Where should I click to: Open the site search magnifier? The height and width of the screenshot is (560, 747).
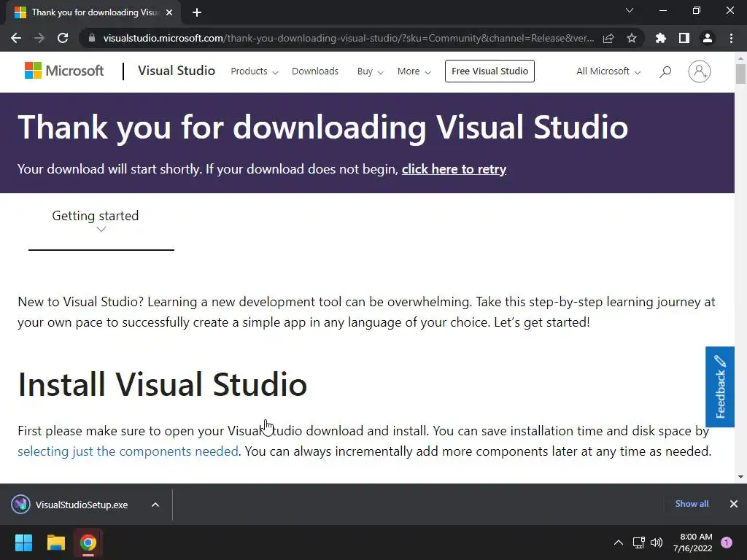click(665, 71)
